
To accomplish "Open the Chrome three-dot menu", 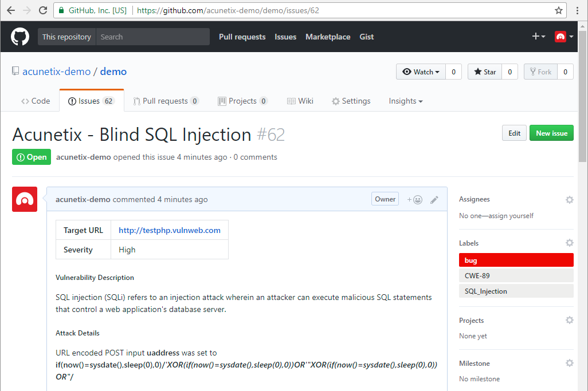I will pos(578,10).
